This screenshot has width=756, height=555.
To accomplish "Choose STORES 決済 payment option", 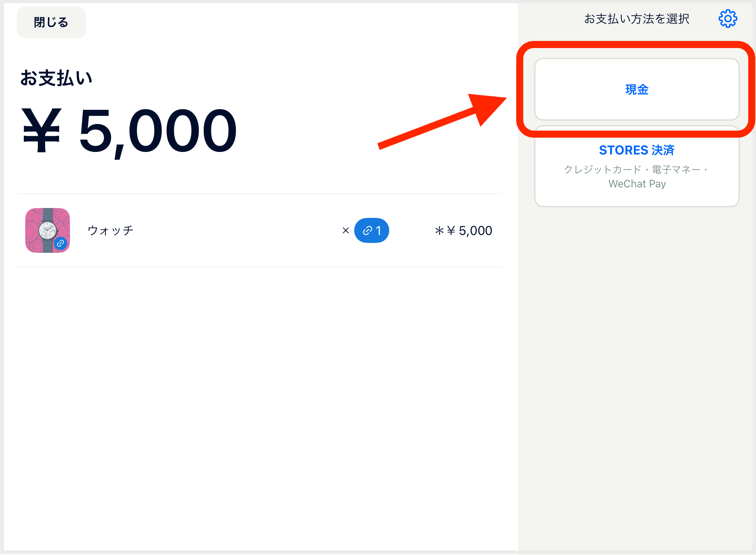I will [637, 167].
